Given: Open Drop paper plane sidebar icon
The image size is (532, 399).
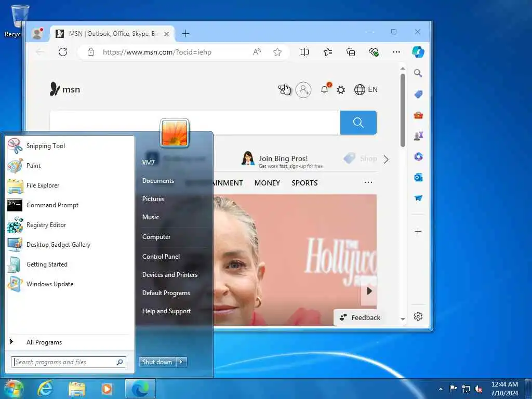Looking at the screenshot, I should pos(418,198).
